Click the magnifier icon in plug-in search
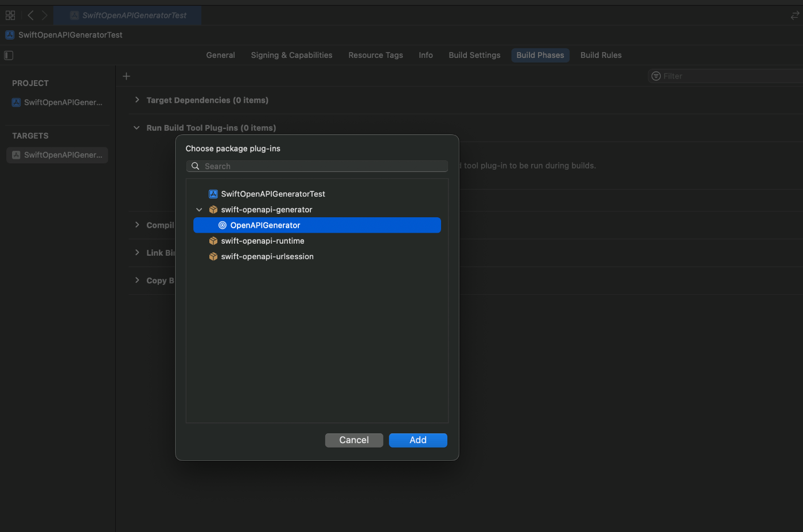Image resolution: width=803 pixels, height=532 pixels. [x=196, y=166]
